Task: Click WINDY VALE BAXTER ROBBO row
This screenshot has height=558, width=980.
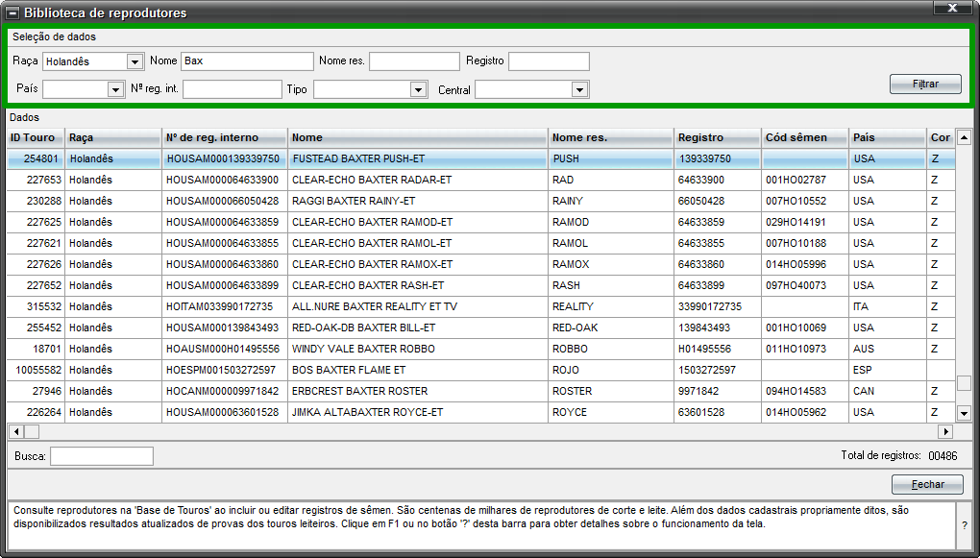Action: point(481,349)
